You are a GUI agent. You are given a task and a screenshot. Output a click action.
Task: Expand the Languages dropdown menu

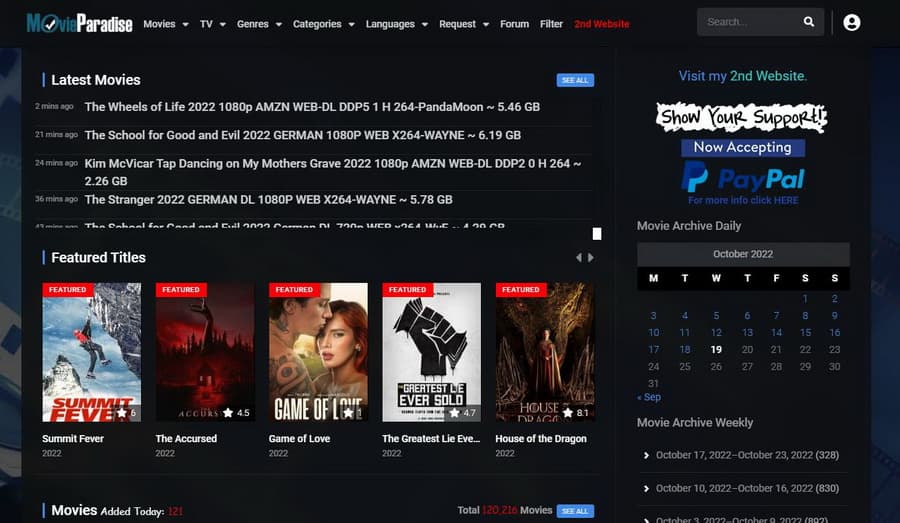tap(397, 24)
